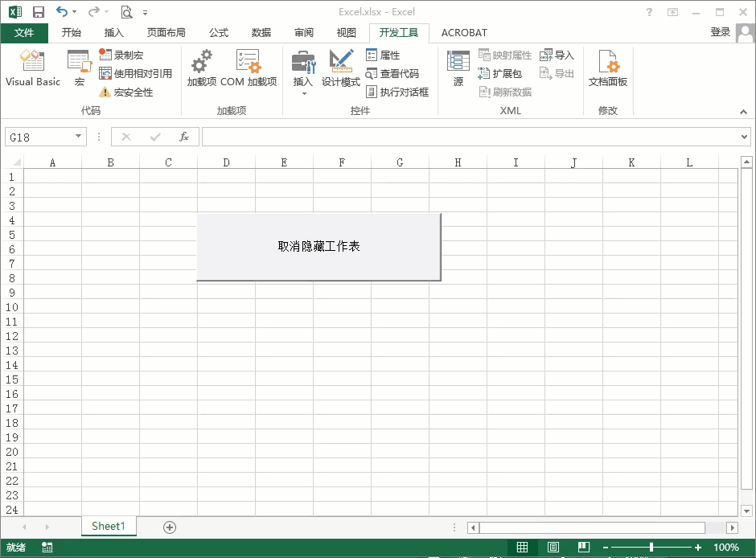Open XML 扩展包 expansion packs
756x558 pixels.
(499, 73)
